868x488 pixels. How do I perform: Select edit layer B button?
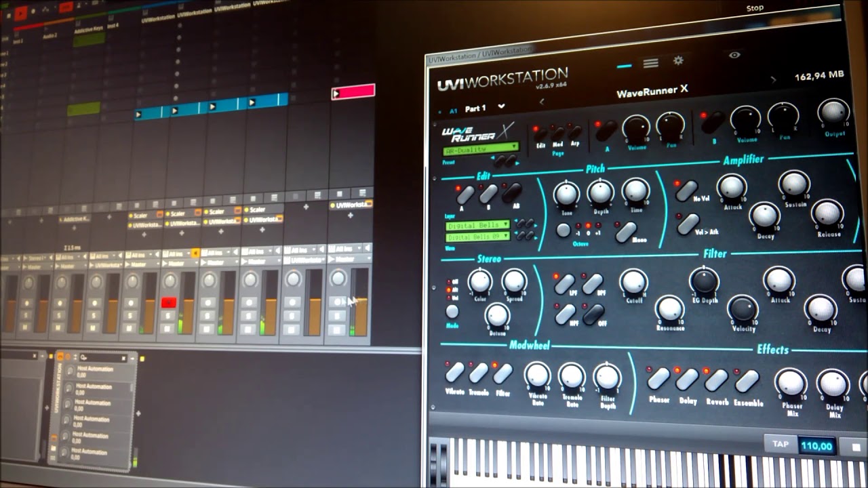(488, 194)
